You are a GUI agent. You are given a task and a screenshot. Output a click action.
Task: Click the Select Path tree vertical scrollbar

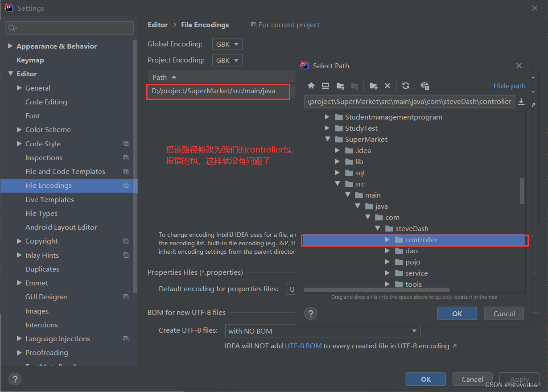click(x=523, y=191)
